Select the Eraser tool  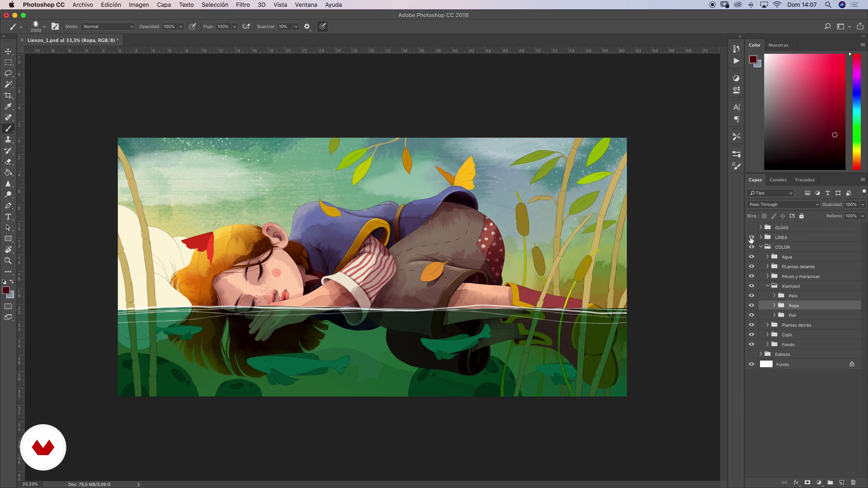(x=8, y=162)
